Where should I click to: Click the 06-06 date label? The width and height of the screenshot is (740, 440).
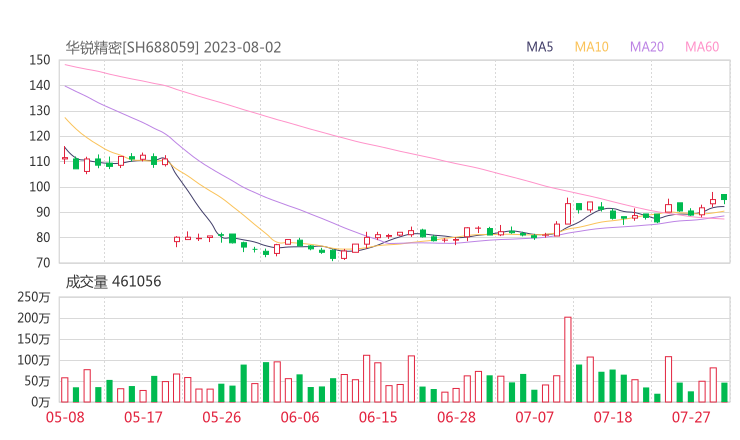click(x=300, y=418)
